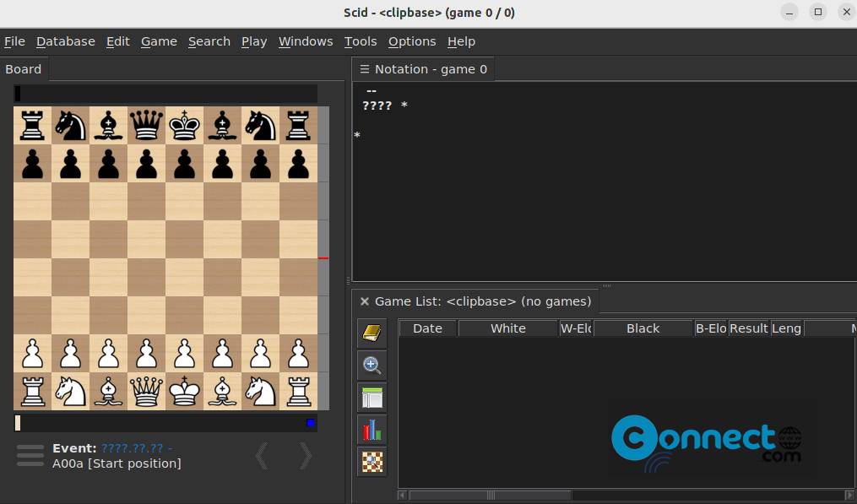Click the previous move left arrow

[262, 456]
